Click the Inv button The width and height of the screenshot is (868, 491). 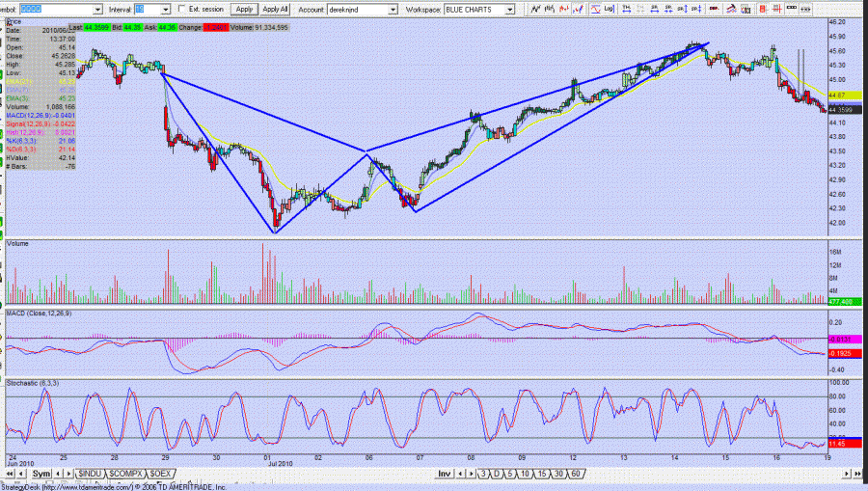(x=444, y=474)
